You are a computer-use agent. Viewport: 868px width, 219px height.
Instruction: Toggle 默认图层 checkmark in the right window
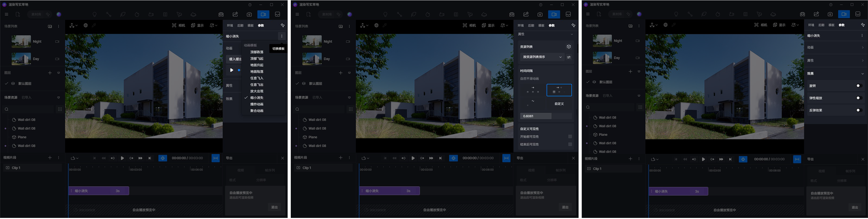point(588,82)
